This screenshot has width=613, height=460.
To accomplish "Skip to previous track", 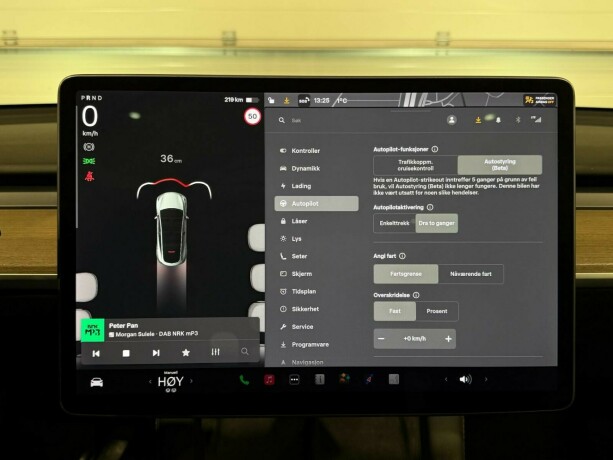I will [x=96, y=353].
